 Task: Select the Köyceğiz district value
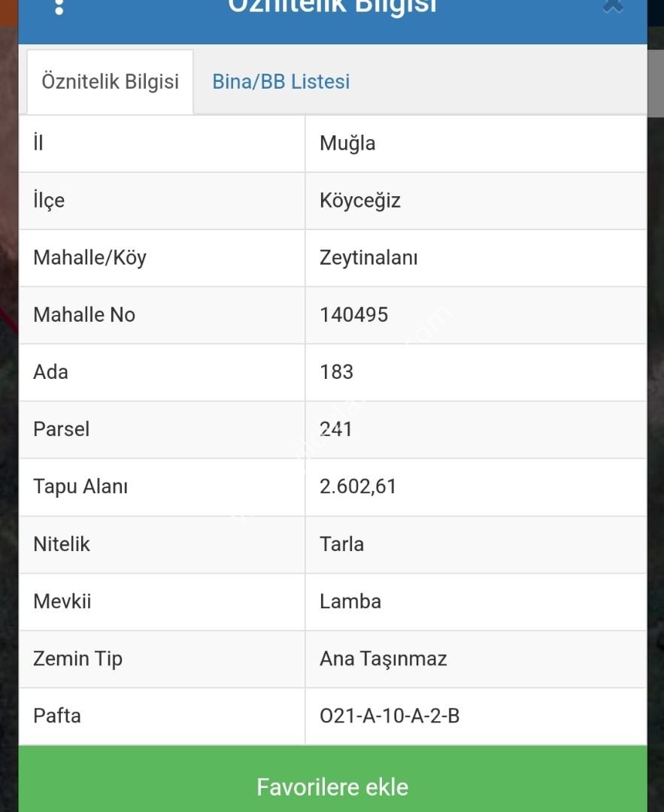pyautogui.click(x=360, y=201)
